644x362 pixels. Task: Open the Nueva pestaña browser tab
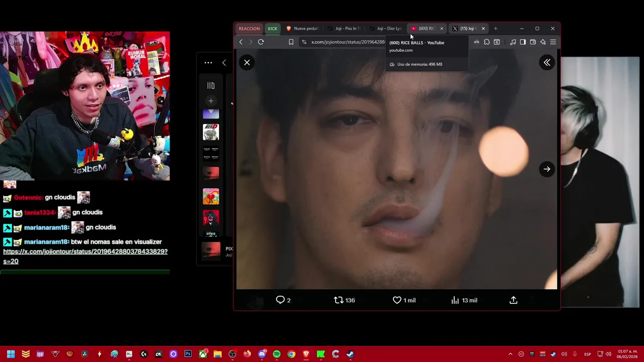302,29
